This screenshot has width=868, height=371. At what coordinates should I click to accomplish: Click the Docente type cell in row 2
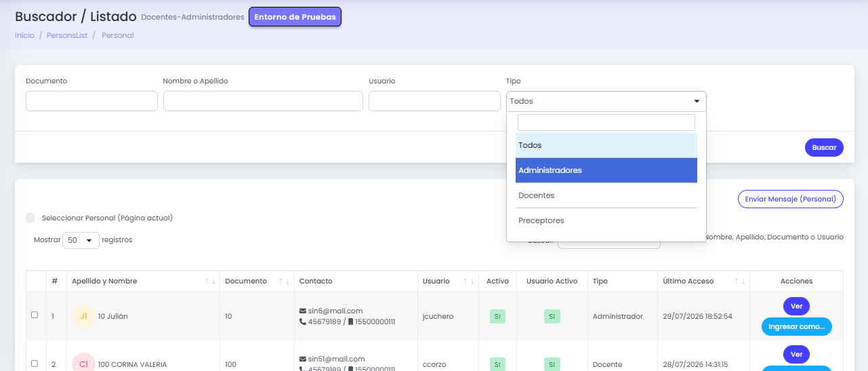607,364
